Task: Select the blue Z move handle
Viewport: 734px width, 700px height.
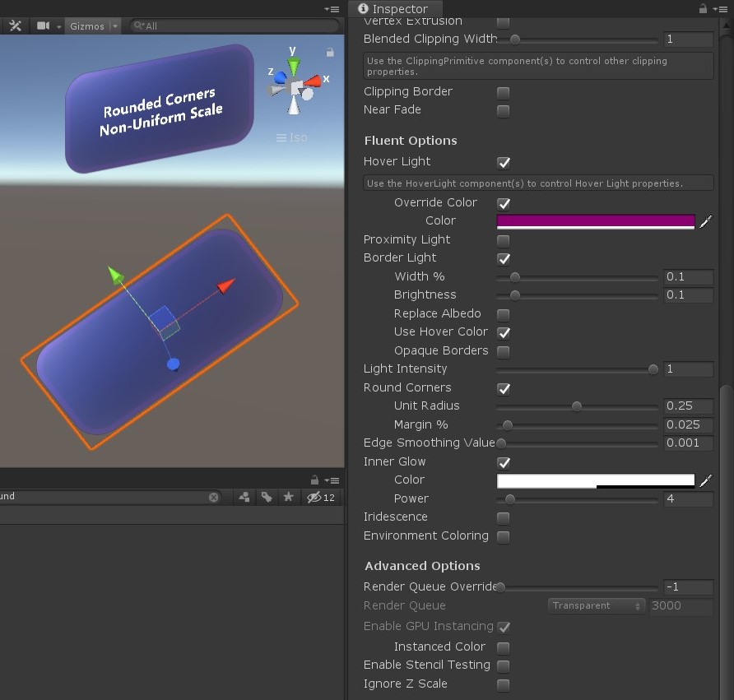Action: tap(173, 364)
